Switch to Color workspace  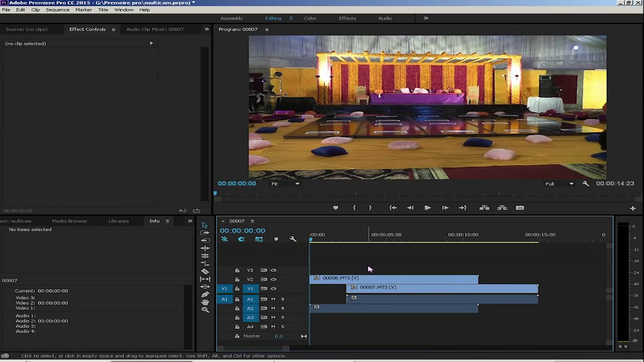point(310,18)
